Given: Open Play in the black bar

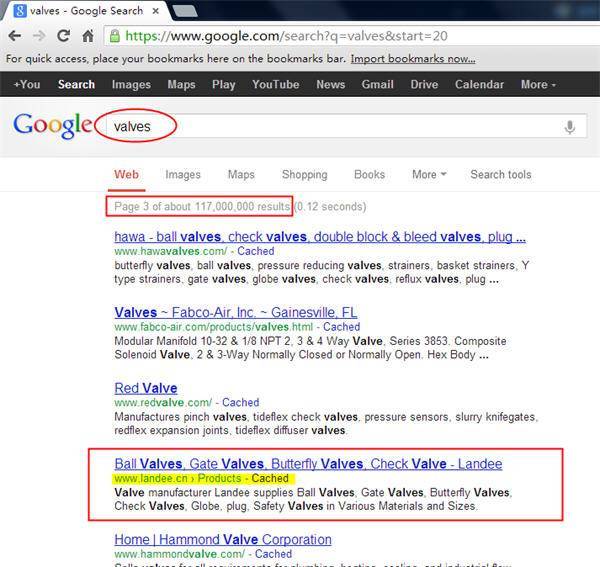Looking at the screenshot, I should [x=224, y=84].
